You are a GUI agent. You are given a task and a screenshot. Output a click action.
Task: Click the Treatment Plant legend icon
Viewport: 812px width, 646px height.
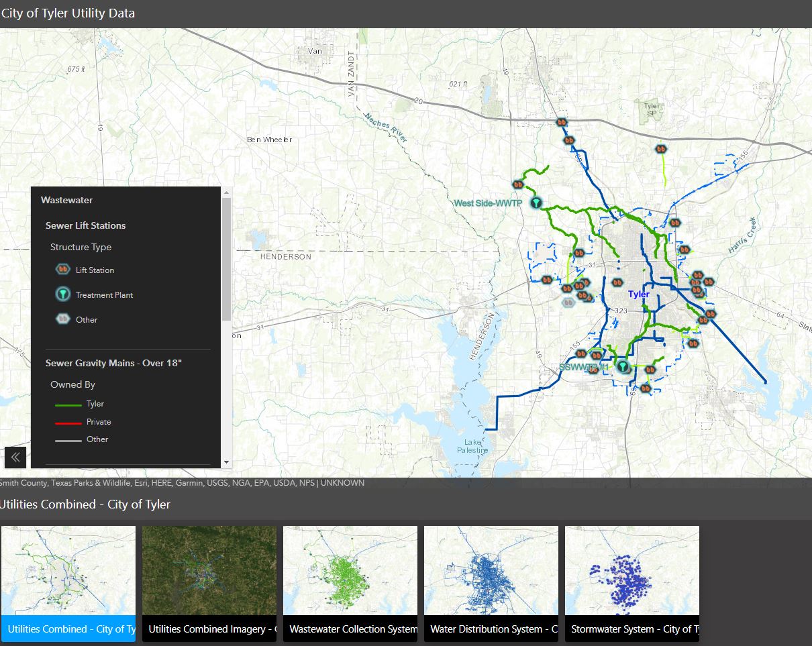tap(62, 293)
